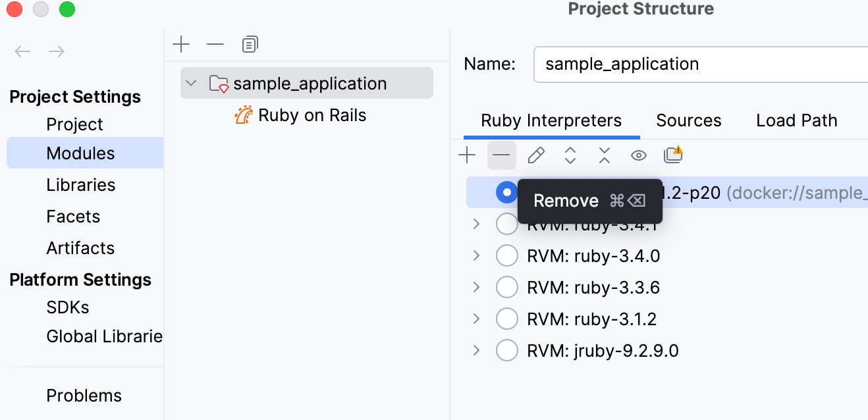
Task: Select Ruby on Rails under sample_application
Action: click(310, 115)
